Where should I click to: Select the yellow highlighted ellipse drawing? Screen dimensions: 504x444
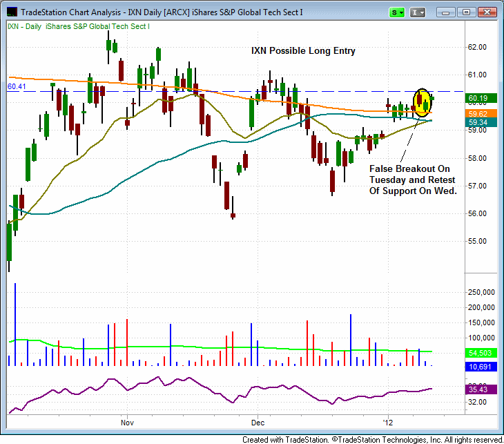[x=422, y=103]
